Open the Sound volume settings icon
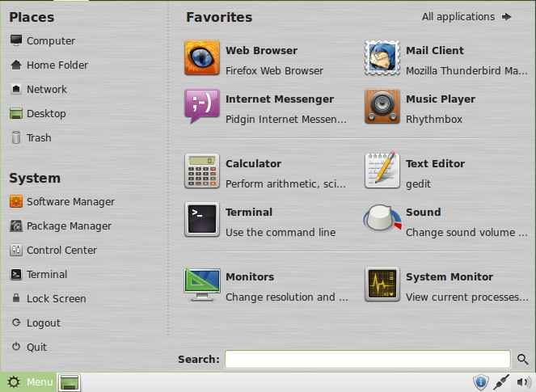Screen dimensions: 536x392 click(x=382, y=219)
